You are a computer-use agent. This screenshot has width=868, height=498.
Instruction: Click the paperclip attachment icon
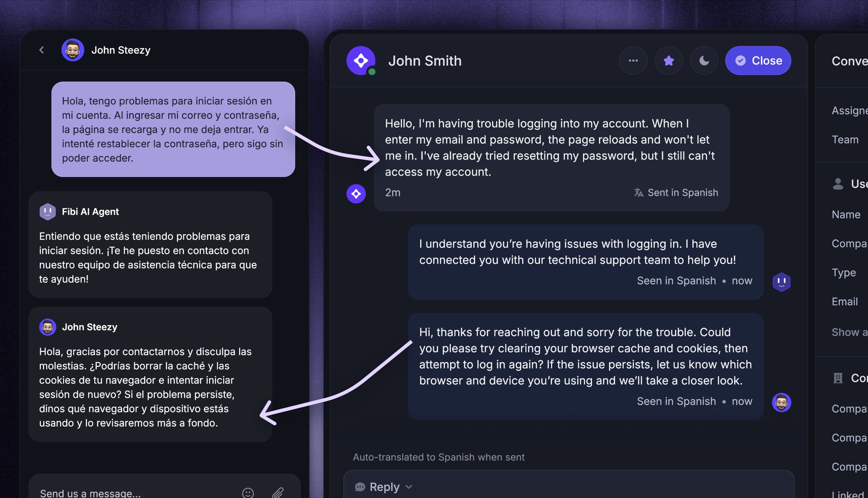click(278, 492)
